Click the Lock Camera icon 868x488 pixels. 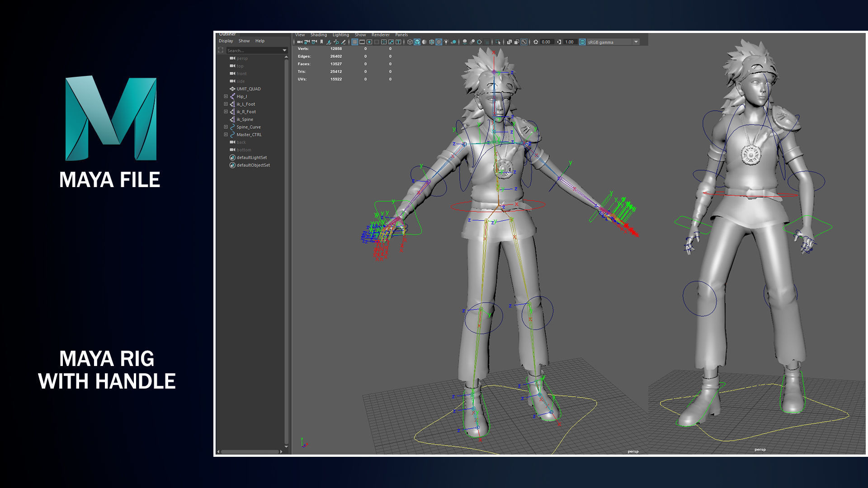coord(307,42)
